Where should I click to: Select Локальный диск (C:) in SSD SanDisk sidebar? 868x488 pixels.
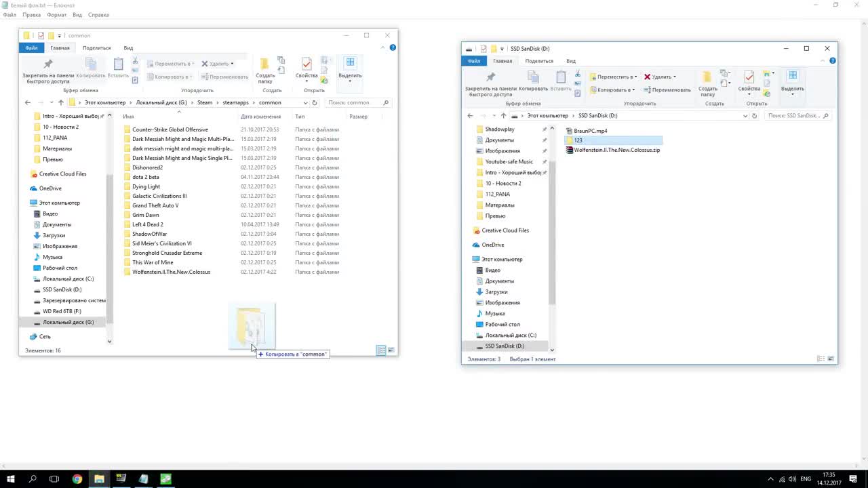coord(511,335)
